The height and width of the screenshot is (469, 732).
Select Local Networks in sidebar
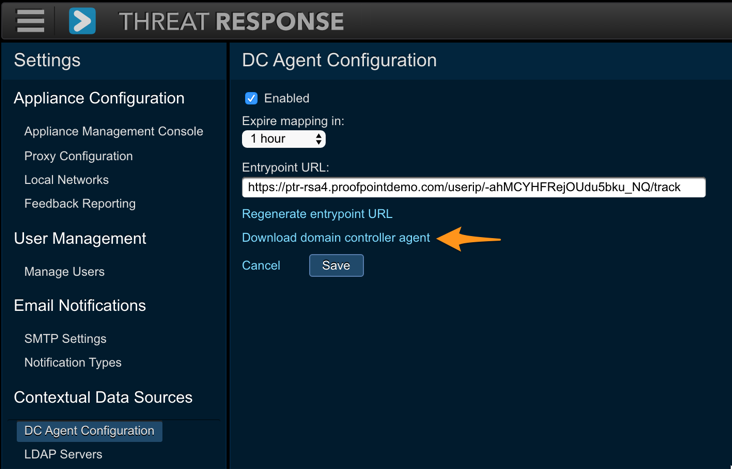[x=66, y=180]
